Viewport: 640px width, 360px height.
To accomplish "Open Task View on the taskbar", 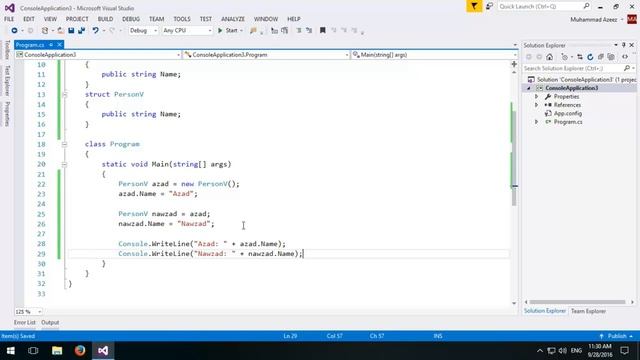I will click(x=33, y=351).
